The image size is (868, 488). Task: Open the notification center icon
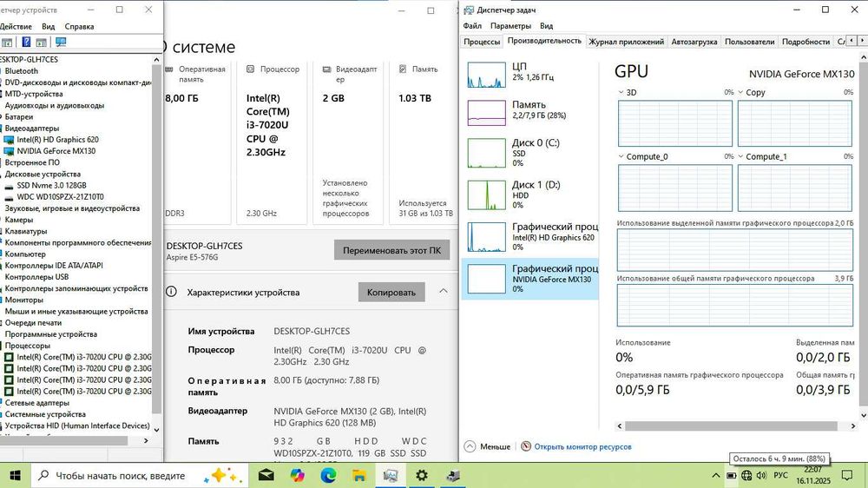coord(847,475)
